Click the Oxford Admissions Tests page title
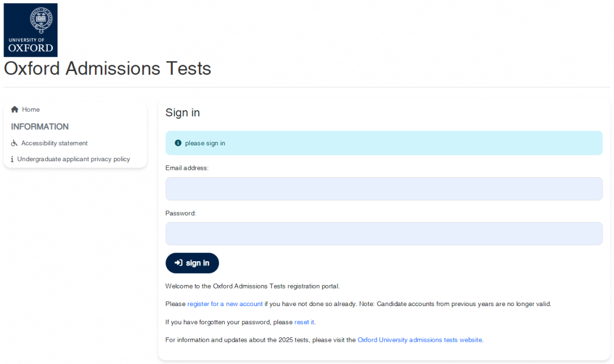Image resolution: width=614 pixels, height=364 pixels. tap(107, 68)
